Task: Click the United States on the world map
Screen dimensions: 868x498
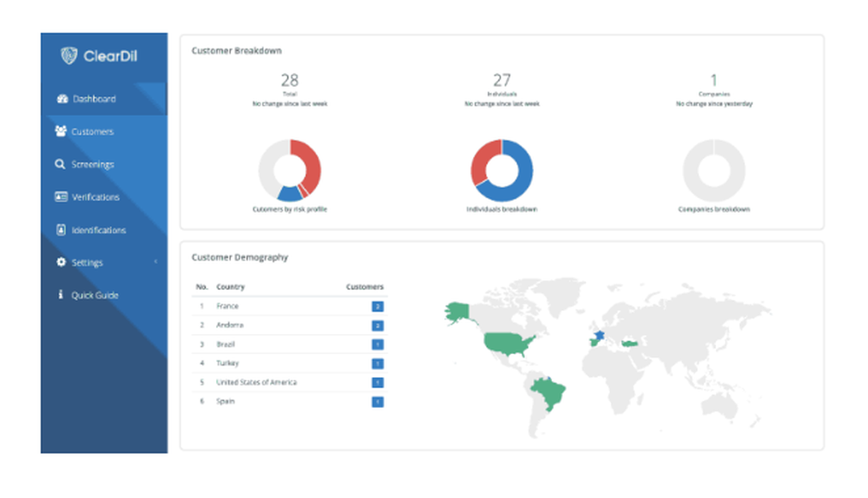Action: click(507, 343)
